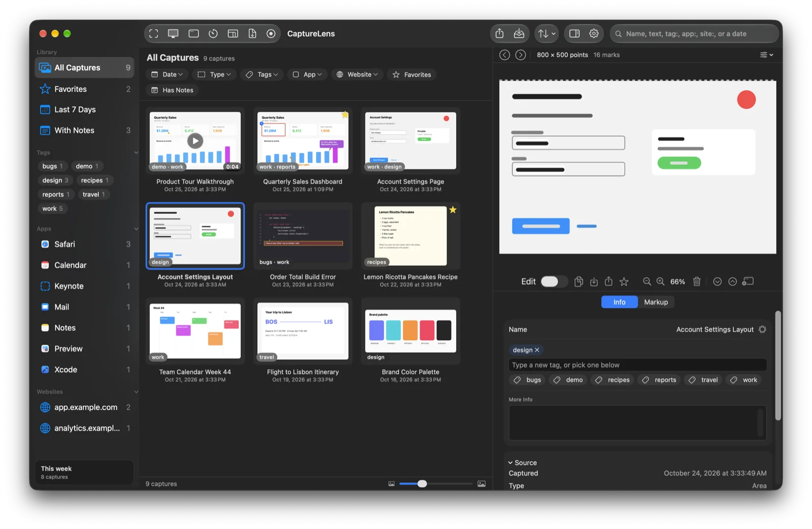This screenshot has width=812, height=529.
Task: Toggle the inspector sidebar panel
Action: click(x=574, y=33)
